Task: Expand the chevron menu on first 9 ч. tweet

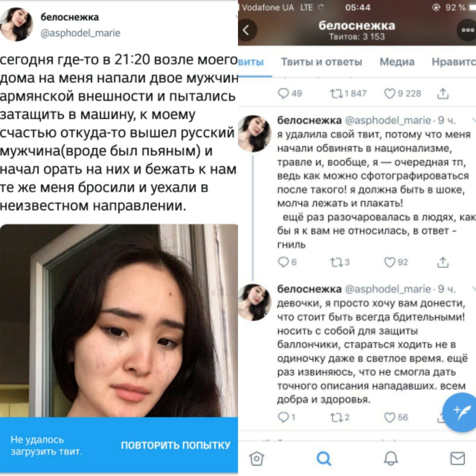Action: (473, 120)
